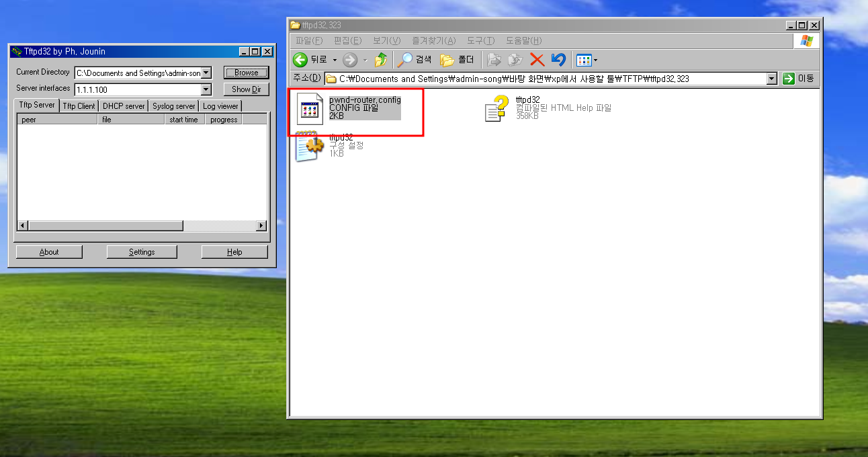This screenshot has width=868, height=457.
Task: Click the Up folder icon in Explorer toolbar
Action: point(381,60)
